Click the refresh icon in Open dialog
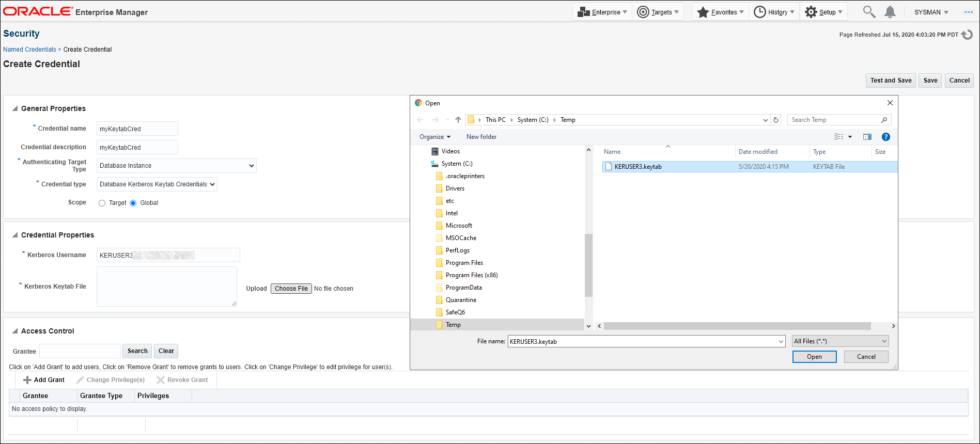 776,120
